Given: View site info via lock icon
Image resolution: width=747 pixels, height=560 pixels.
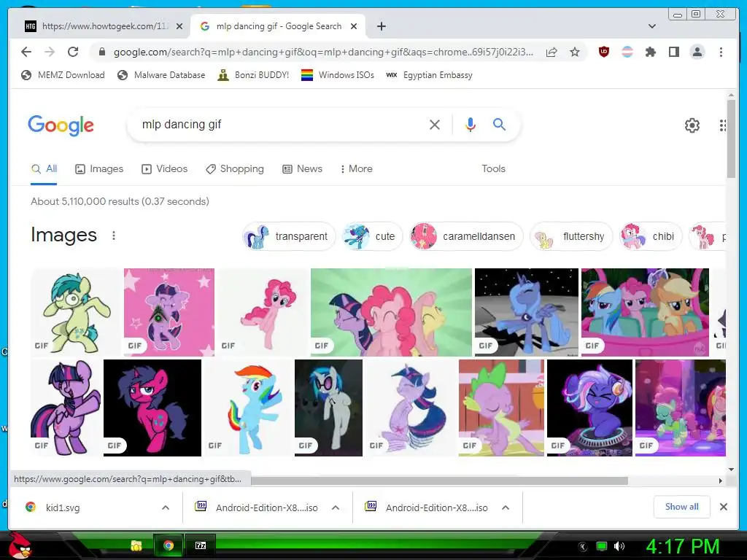Looking at the screenshot, I should coord(101,52).
